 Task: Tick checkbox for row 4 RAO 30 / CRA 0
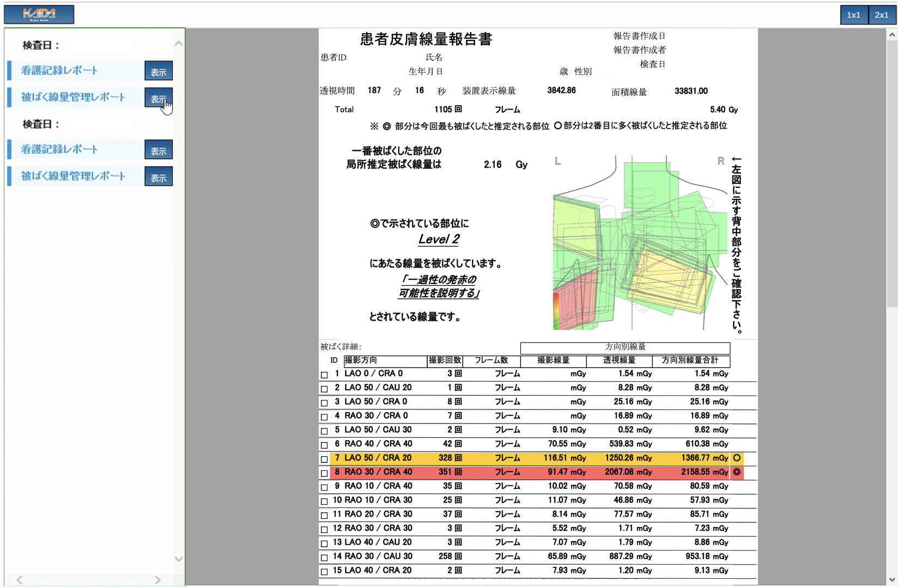pos(324,417)
